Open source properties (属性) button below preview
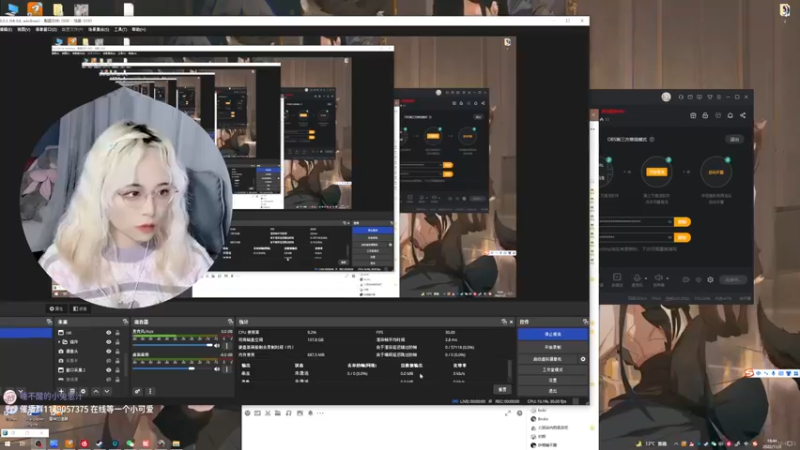 click(x=56, y=309)
